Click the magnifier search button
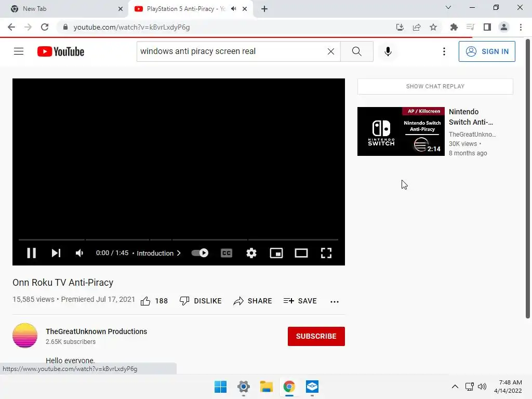This screenshot has height=399, width=532. (x=356, y=51)
